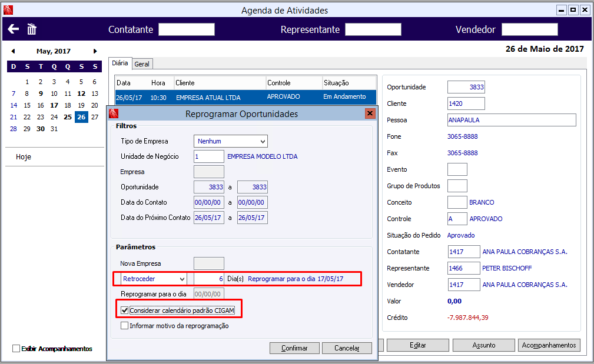
Task: Click the Fone number 3065-8888
Action: coord(463,136)
